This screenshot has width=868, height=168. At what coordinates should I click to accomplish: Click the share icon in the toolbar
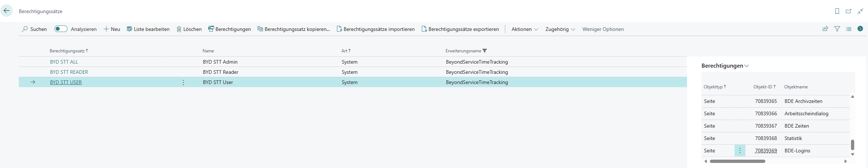(825, 29)
